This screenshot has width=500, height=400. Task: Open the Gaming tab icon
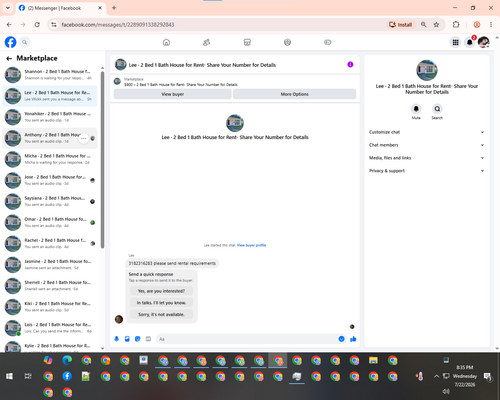coord(328,42)
